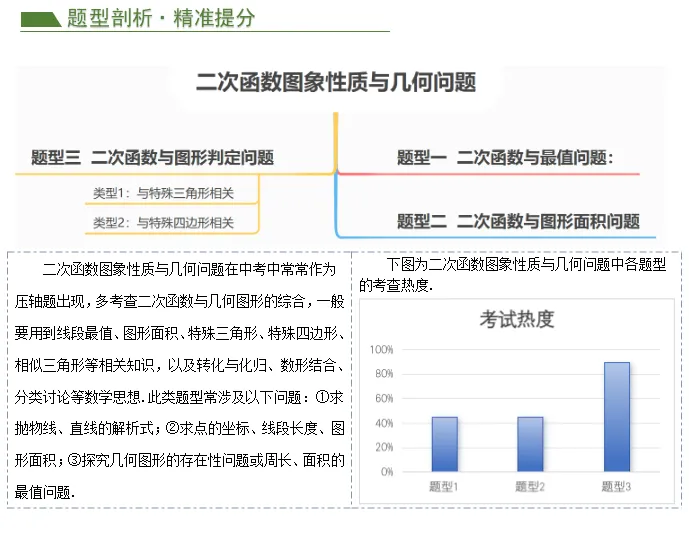This screenshot has height=538, width=689.
Task: Click 题型二 二次函数与图形面积问题 branch
Action: pos(518,221)
